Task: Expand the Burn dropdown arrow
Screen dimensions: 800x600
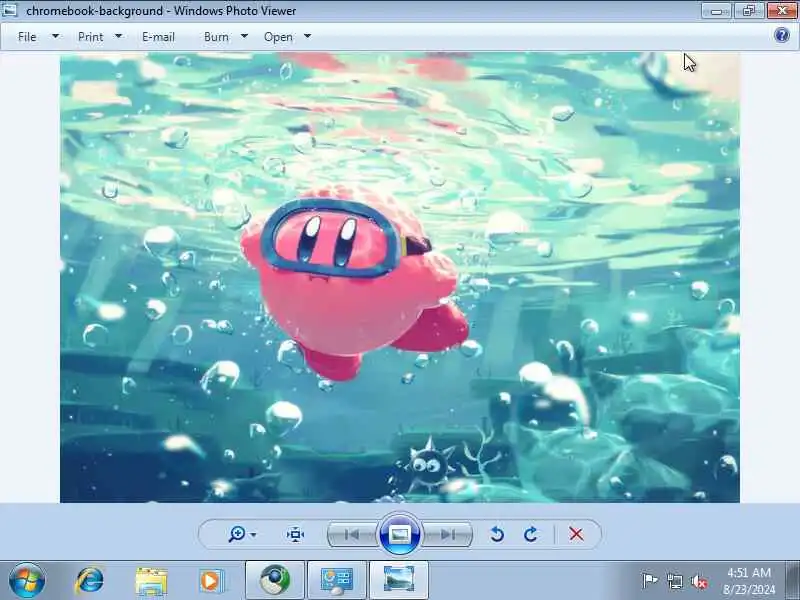Action: pyautogui.click(x=244, y=36)
